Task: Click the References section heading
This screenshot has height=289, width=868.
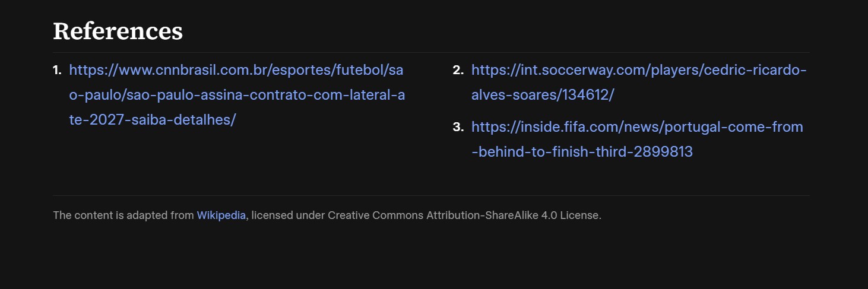Action: coord(118,31)
